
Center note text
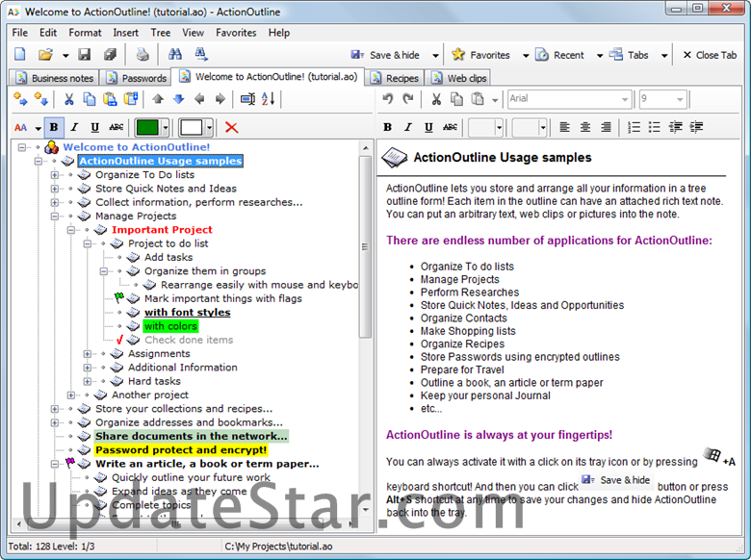coord(585,127)
